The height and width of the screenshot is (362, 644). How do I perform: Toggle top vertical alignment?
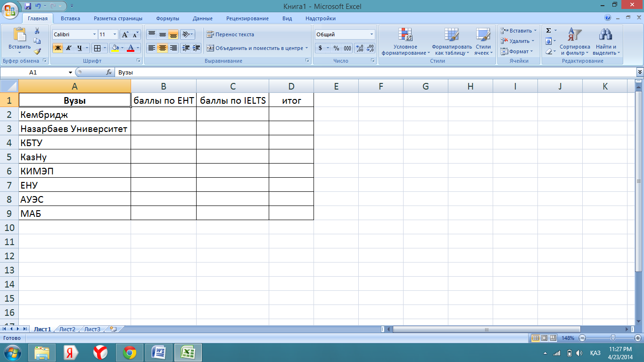pyautogui.click(x=152, y=34)
